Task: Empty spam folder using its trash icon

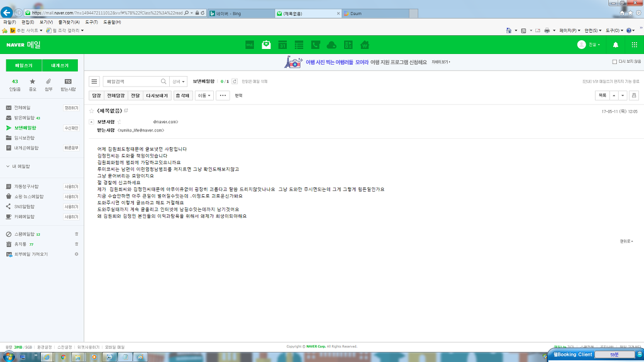Action: (x=76, y=234)
